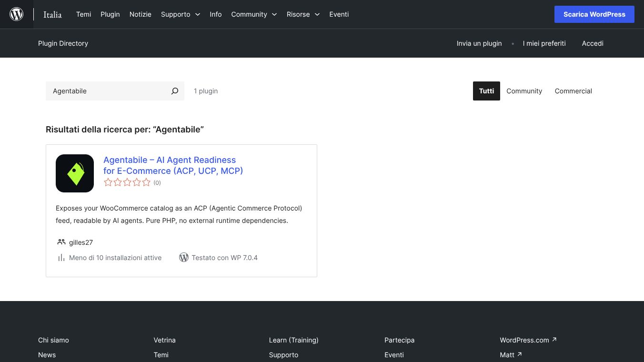Open the Agentabile – AI Agent Readiness plugin title

tap(173, 165)
